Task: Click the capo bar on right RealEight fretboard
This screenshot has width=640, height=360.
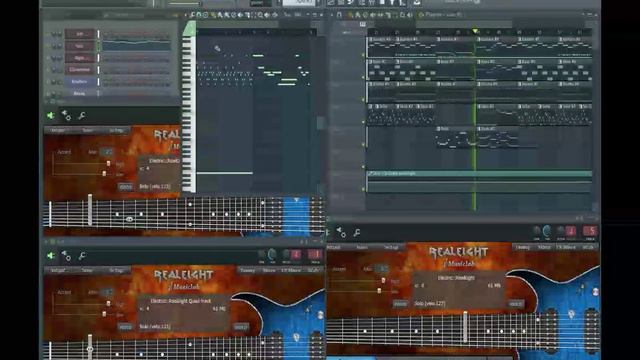Action: (x=465, y=327)
